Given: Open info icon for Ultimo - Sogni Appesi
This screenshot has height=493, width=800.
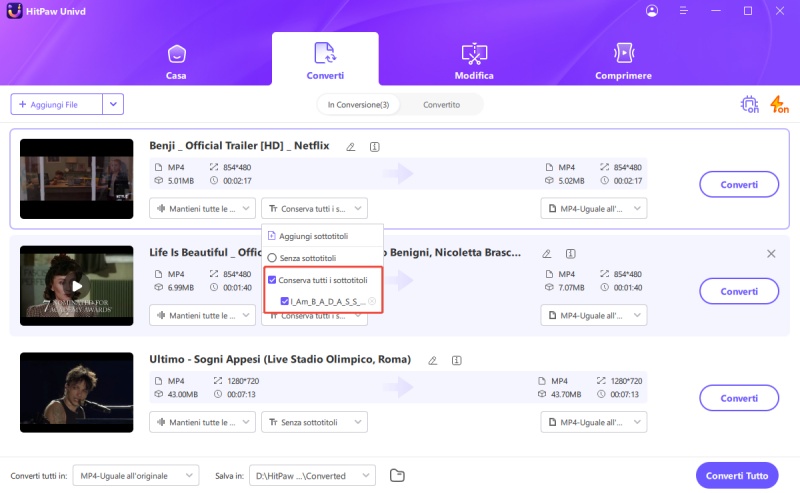Looking at the screenshot, I should pyautogui.click(x=456, y=360).
